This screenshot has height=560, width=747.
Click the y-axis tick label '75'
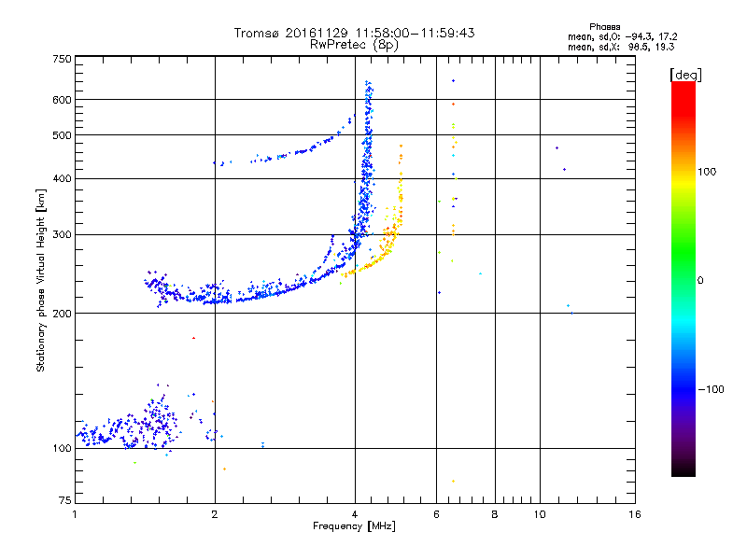(64, 500)
